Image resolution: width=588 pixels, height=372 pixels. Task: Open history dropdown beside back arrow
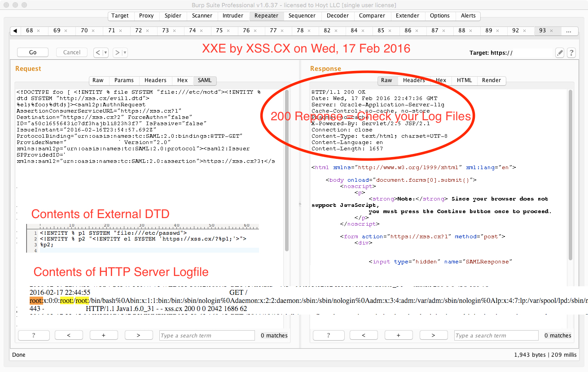click(106, 53)
